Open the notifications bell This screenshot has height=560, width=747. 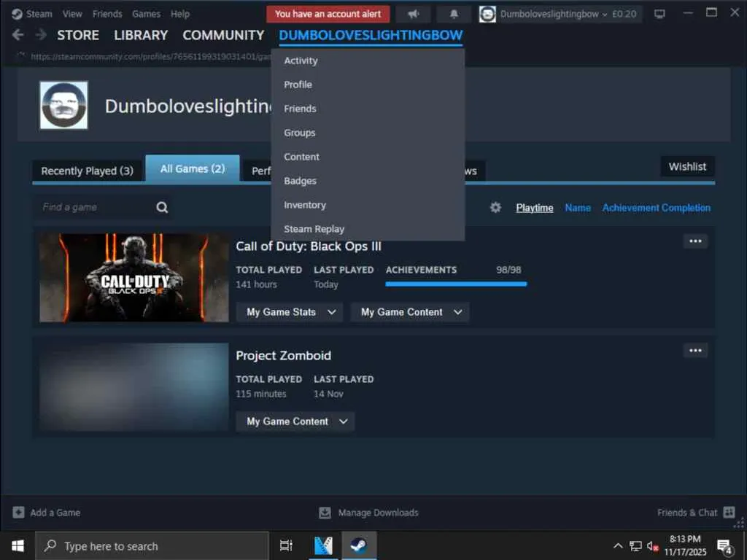[454, 14]
